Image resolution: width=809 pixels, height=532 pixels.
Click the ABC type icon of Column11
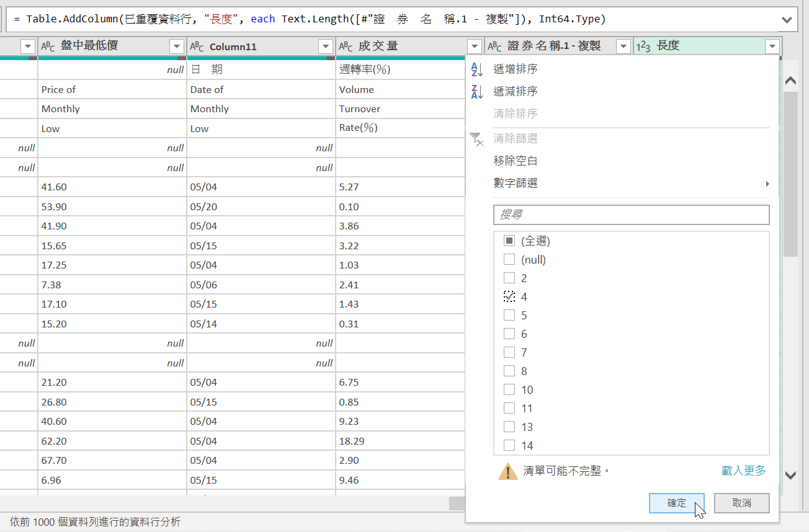coord(197,46)
